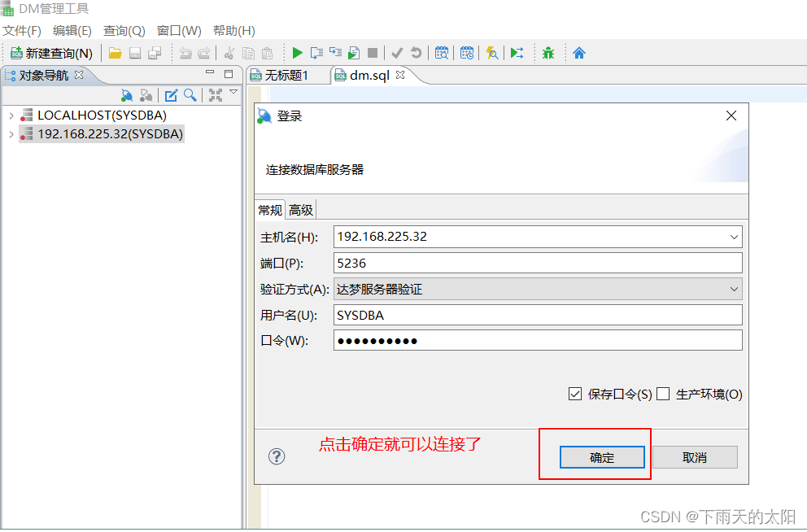Click the execute-with-plan icon right of the play button
Image resolution: width=807 pixels, height=532 pixels.
(316, 53)
